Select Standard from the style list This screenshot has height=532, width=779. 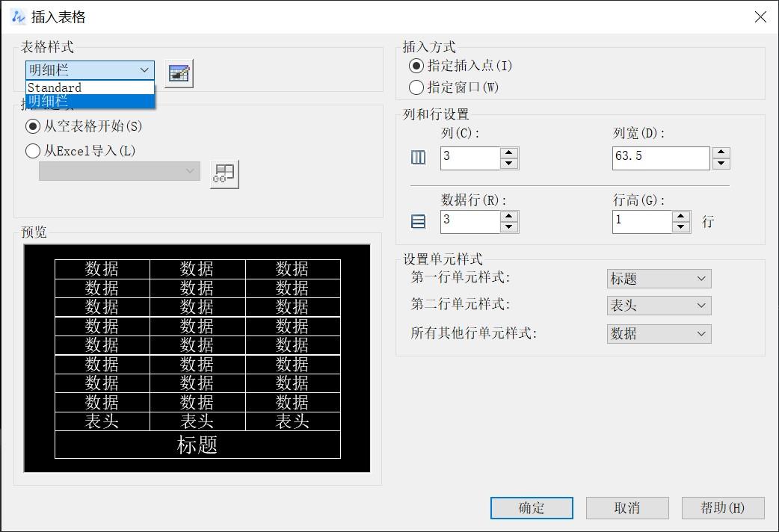(x=55, y=87)
